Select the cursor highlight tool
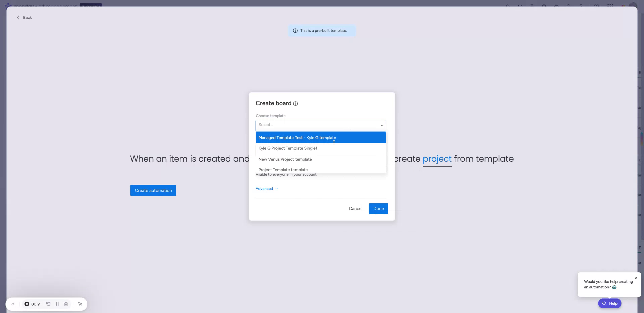The height and width of the screenshot is (313, 644). point(80,304)
